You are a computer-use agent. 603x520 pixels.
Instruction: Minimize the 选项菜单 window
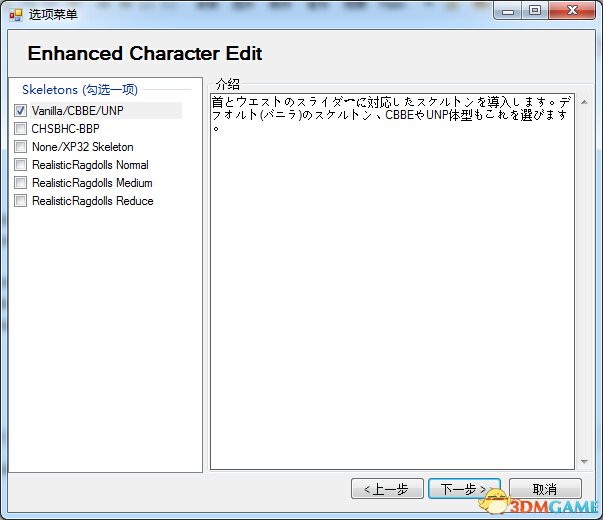click(508, 11)
